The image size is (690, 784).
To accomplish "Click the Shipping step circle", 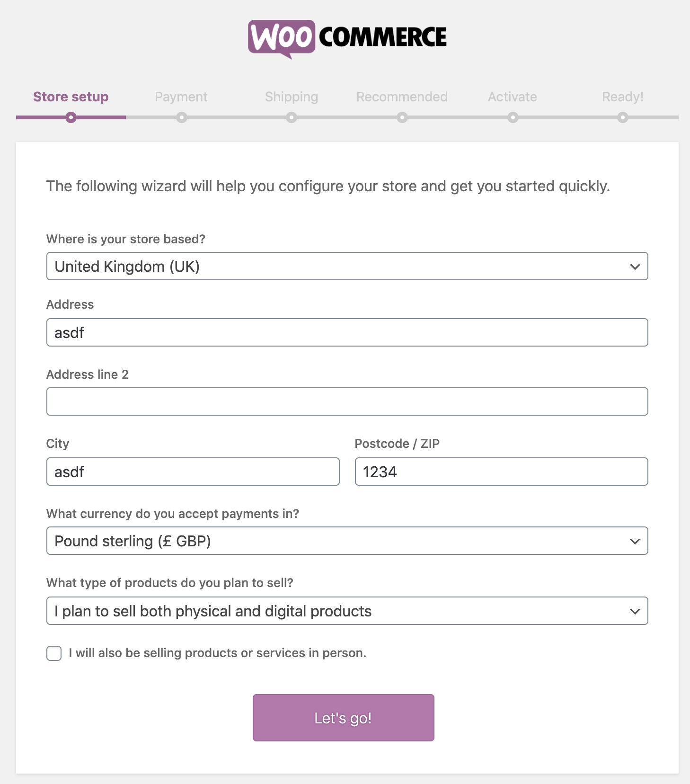I will tap(292, 118).
